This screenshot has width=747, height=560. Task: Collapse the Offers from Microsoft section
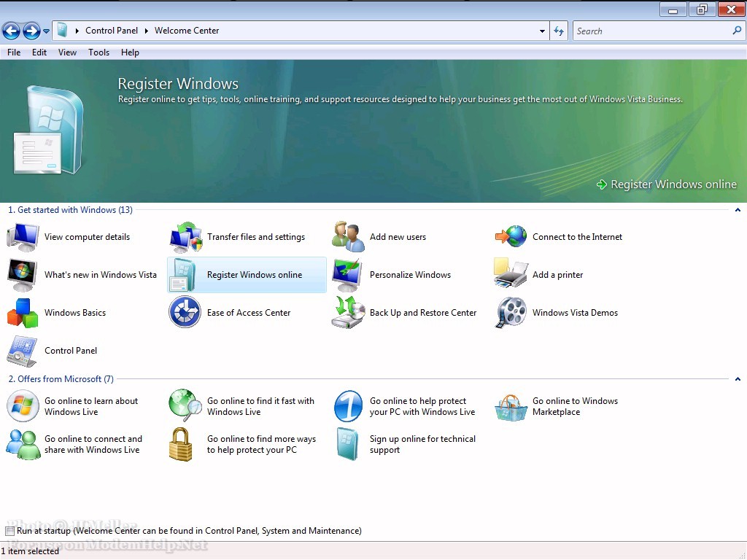[x=738, y=379]
